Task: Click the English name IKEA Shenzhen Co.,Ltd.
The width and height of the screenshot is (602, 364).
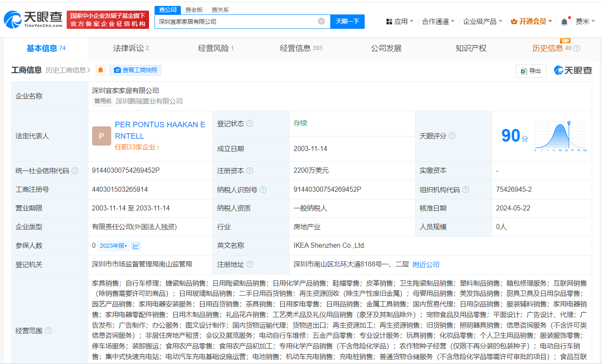Action: pos(329,245)
